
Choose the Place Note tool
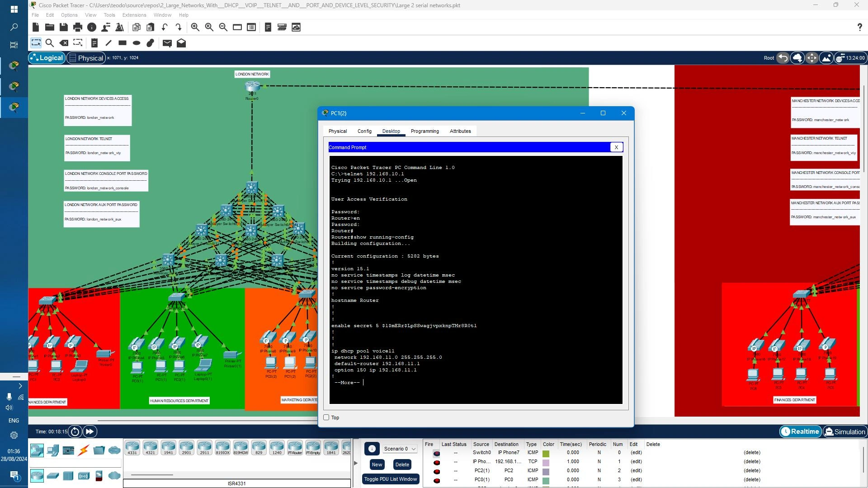click(94, 43)
